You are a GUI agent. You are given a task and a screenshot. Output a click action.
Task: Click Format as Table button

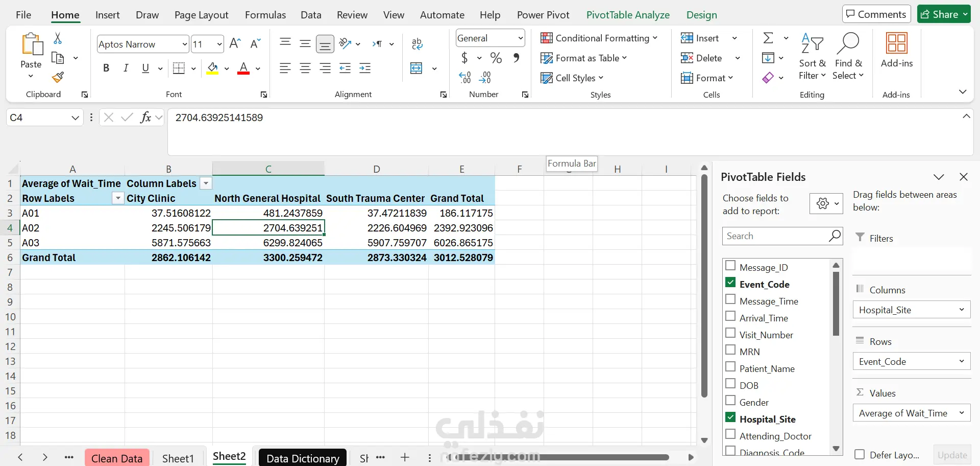(584, 58)
